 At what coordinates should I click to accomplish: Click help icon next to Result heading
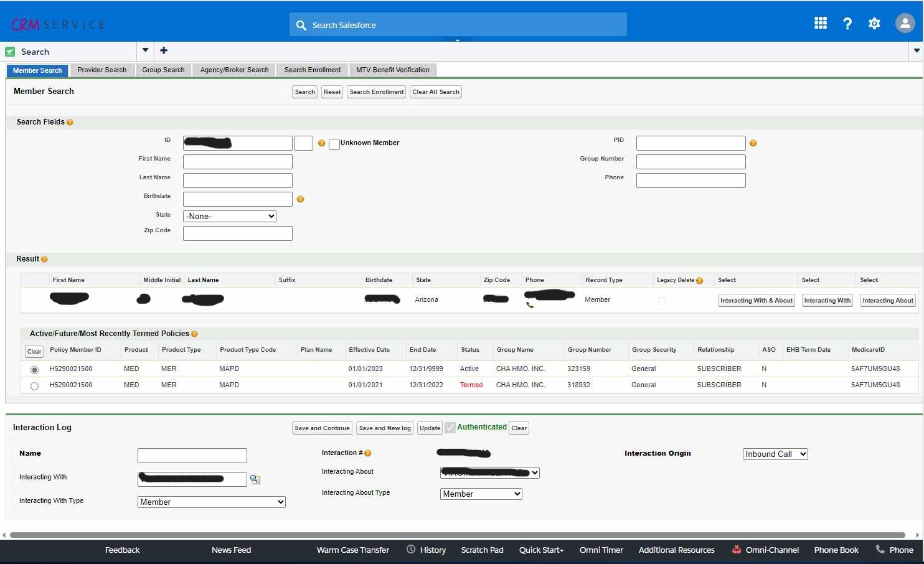[x=44, y=260]
